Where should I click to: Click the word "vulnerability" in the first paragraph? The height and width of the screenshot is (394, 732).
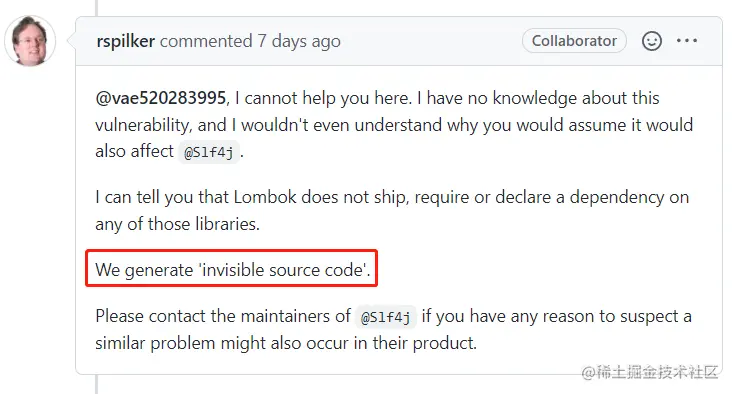click(143, 125)
